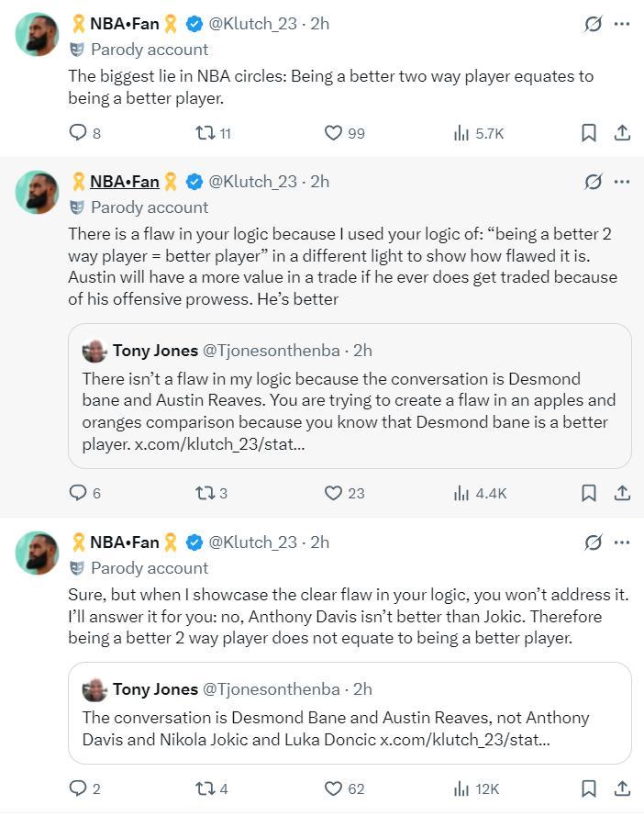Like the tweet with 99 likes
Screen dimensions: 644x816
pyautogui.click(x=334, y=133)
